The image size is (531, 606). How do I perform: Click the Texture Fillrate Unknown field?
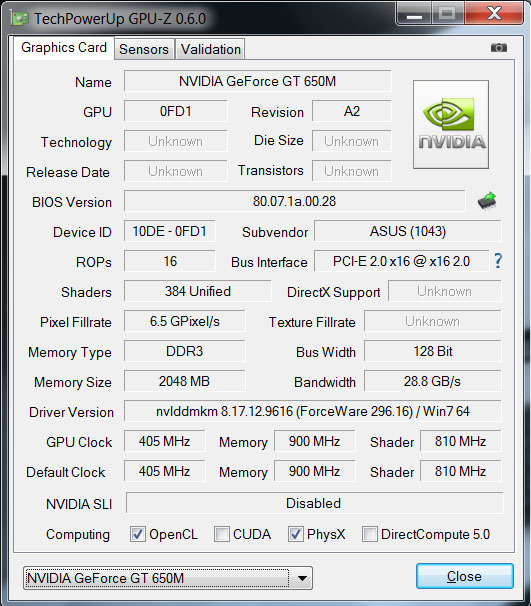[433, 321]
